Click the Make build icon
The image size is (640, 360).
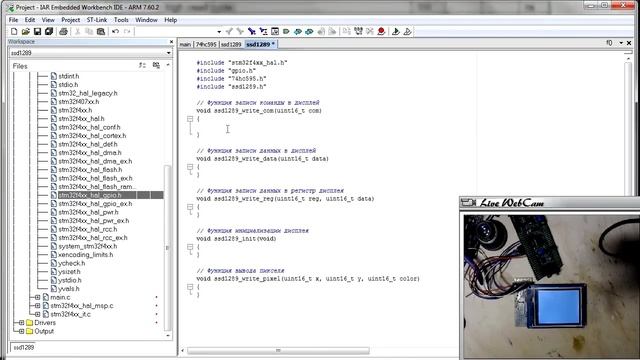358,31
